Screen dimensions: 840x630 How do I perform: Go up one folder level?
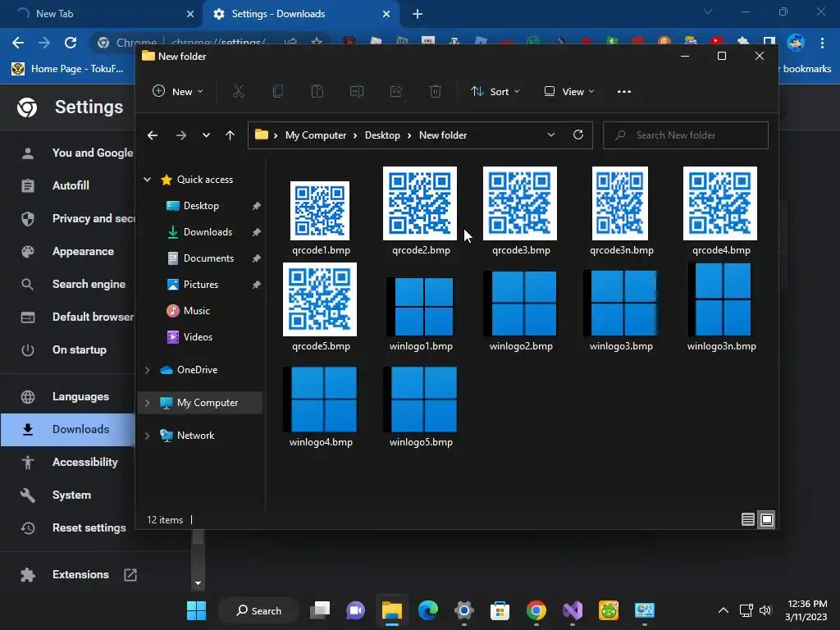pos(230,135)
